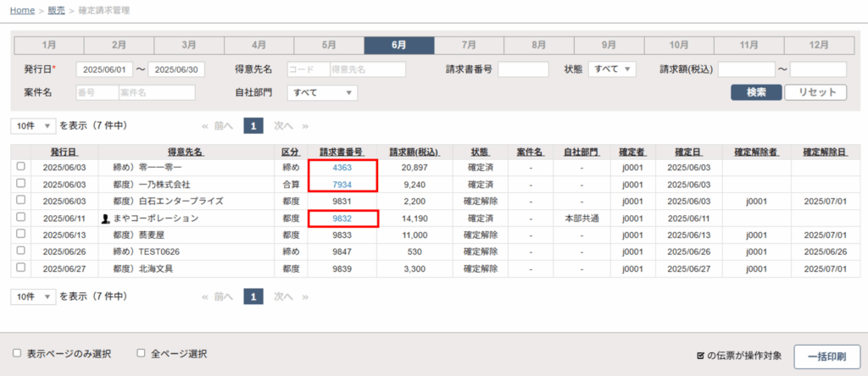This screenshot has height=376, width=868.
Task: Focus the 案件名 番号 field
Action: coord(97,93)
